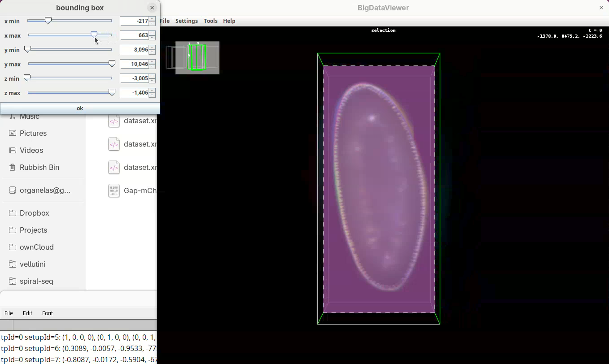The height and width of the screenshot is (364, 609).
Task: Click the Pictures folder icon in sidebar
Action: (x=13, y=133)
